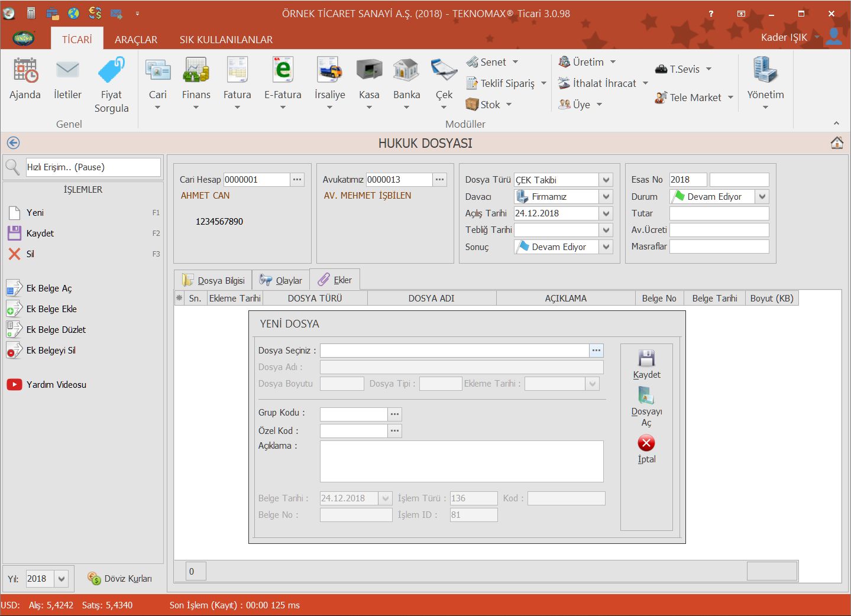851x616 pixels.
Task: Expand the Dosya Türü dropdown
Action: point(606,180)
